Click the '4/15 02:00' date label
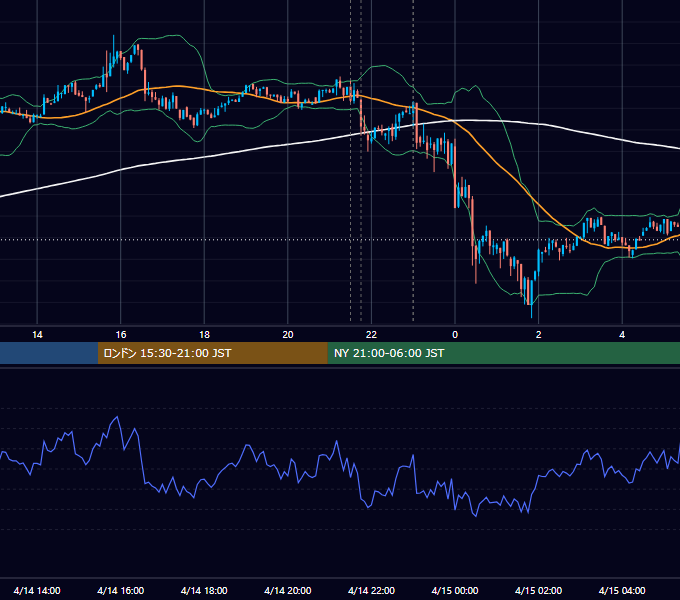The height and width of the screenshot is (600, 680). pyautogui.click(x=538, y=590)
